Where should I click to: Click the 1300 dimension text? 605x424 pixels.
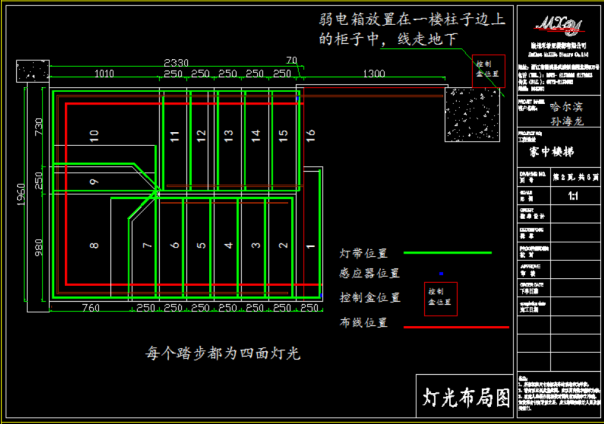click(374, 74)
